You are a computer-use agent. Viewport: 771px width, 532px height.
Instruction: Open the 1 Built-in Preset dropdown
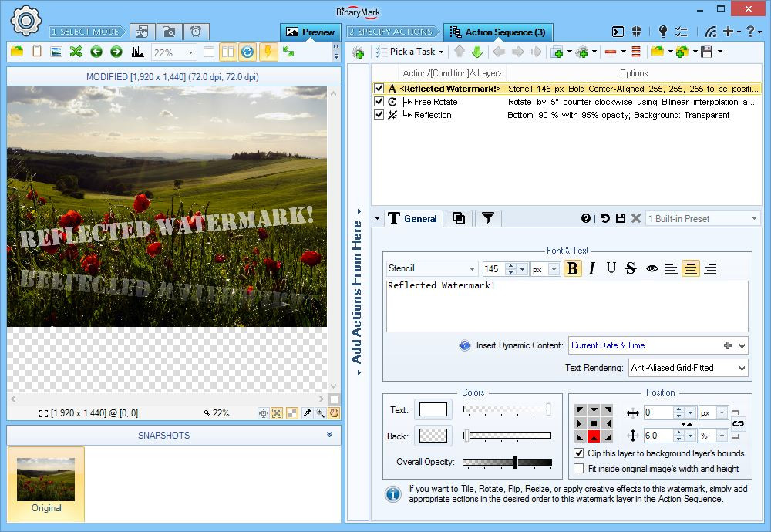pos(754,219)
